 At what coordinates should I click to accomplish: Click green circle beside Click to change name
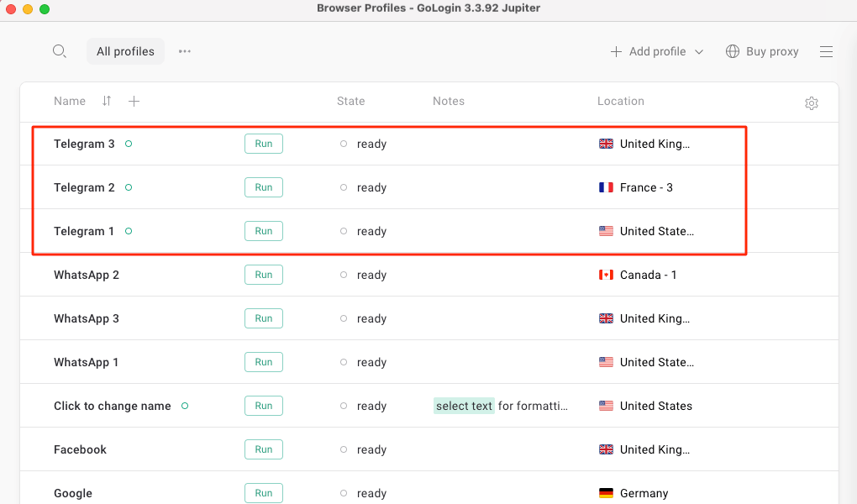click(x=185, y=406)
